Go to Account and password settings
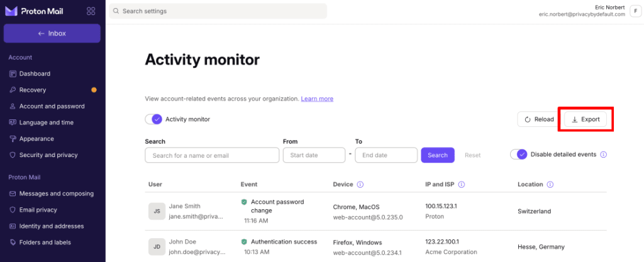The width and height of the screenshot is (644, 262). coord(52,106)
